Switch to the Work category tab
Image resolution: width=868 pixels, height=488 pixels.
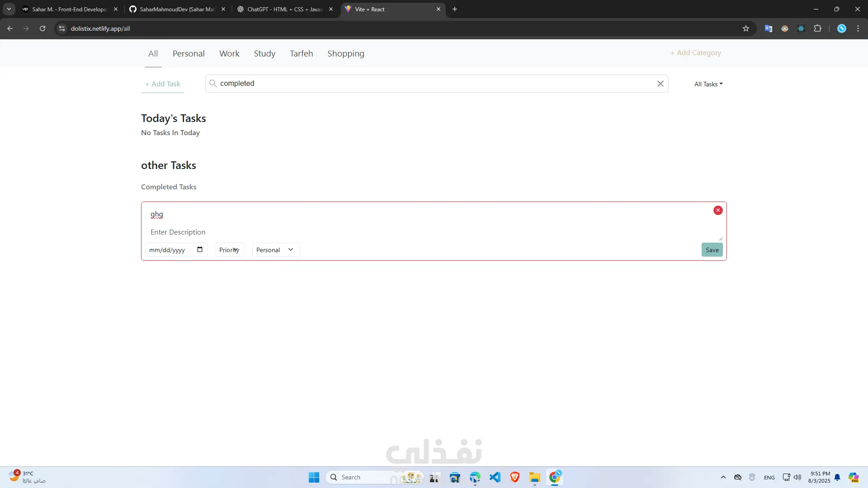[x=229, y=53]
